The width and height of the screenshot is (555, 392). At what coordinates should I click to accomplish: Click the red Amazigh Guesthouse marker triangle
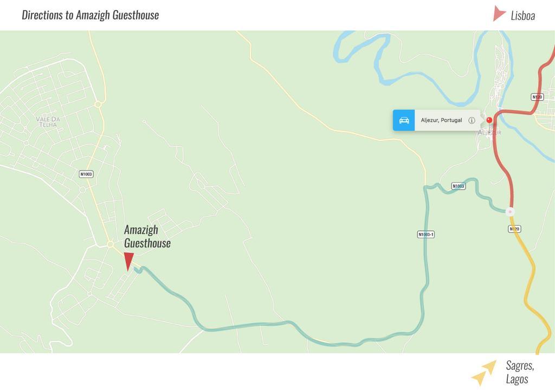coord(128,262)
